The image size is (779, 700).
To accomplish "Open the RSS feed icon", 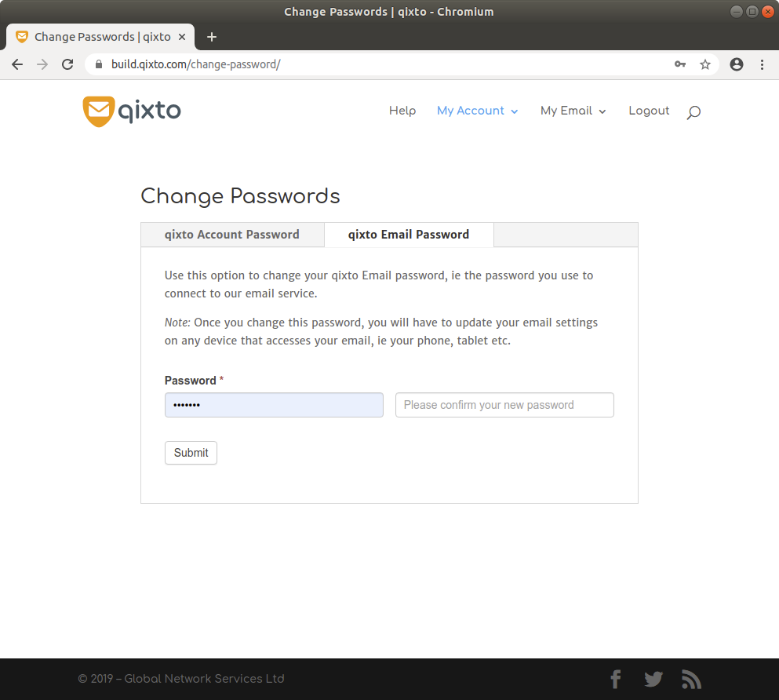I will 691,679.
